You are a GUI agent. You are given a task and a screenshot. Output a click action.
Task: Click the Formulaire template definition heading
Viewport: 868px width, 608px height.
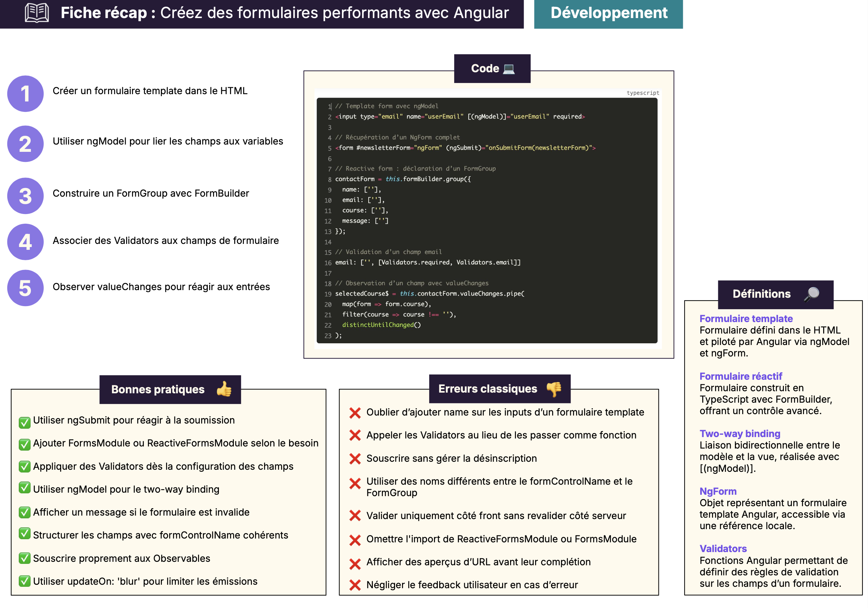point(745,319)
